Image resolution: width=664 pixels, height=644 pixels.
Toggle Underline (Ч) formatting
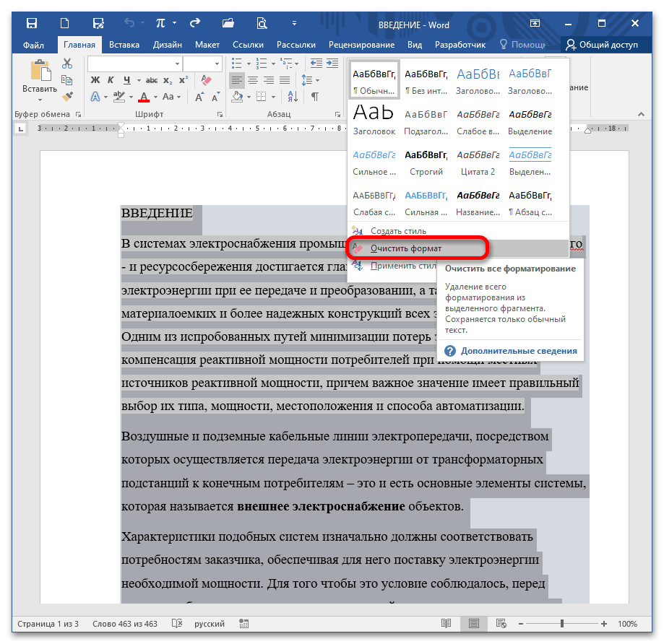click(127, 80)
